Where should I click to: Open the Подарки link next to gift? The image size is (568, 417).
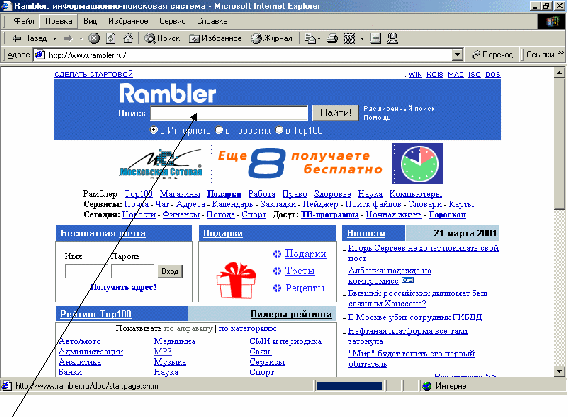coord(305,254)
